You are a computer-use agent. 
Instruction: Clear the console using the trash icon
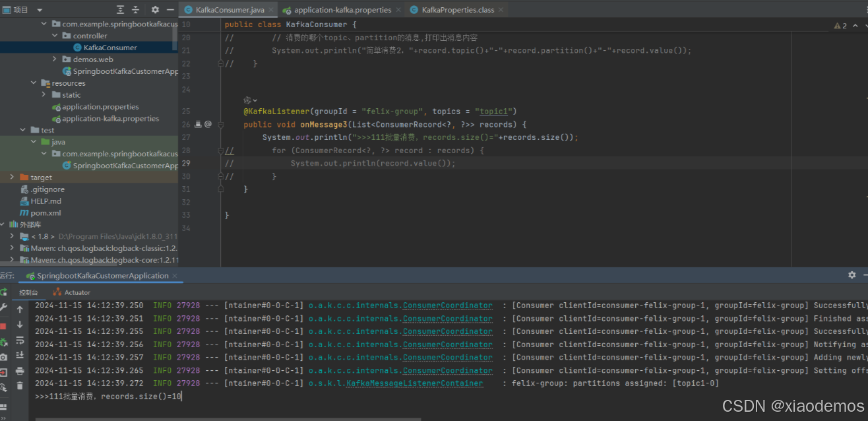[x=20, y=385]
